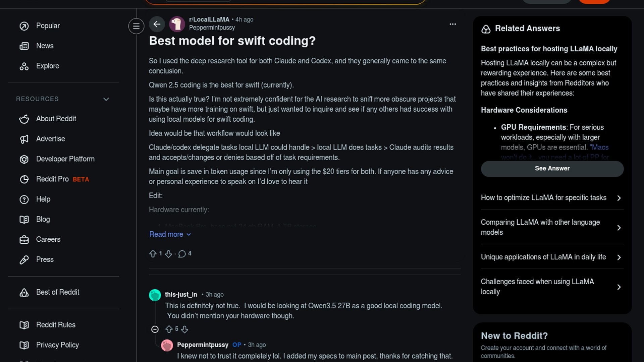Upvote this-just_in's comment
This screenshot has height=362, width=644.
(169, 329)
